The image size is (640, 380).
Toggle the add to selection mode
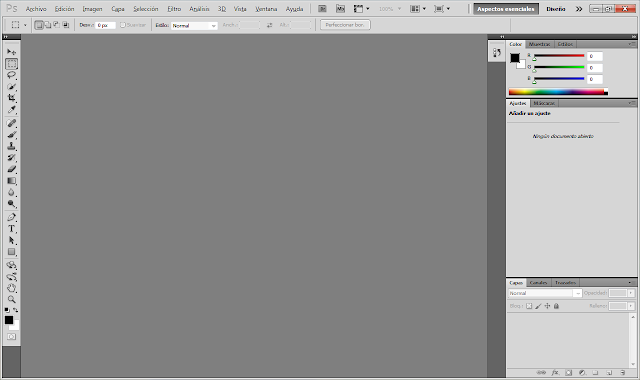(x=48, y=25)
